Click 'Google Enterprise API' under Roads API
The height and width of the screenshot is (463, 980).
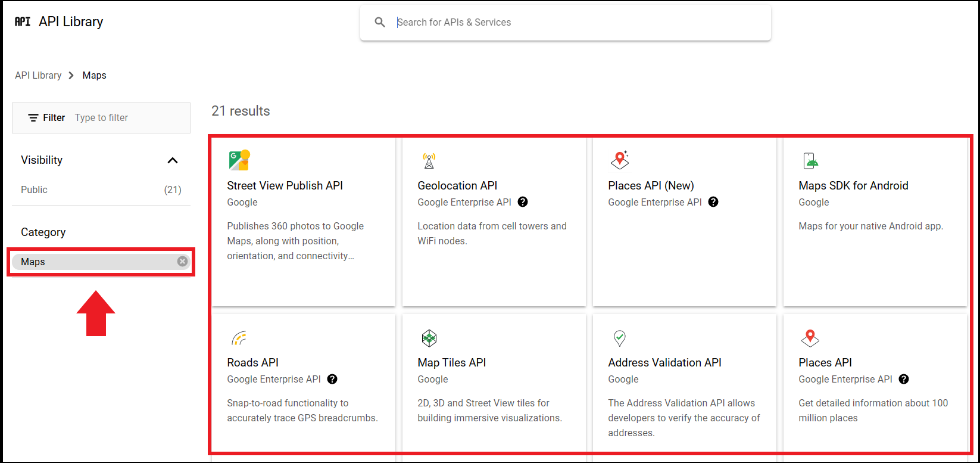[274, 379]
